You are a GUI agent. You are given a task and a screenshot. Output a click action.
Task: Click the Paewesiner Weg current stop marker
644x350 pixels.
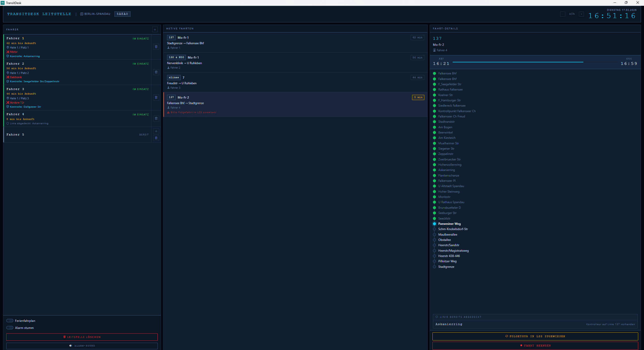coord(434,224)
